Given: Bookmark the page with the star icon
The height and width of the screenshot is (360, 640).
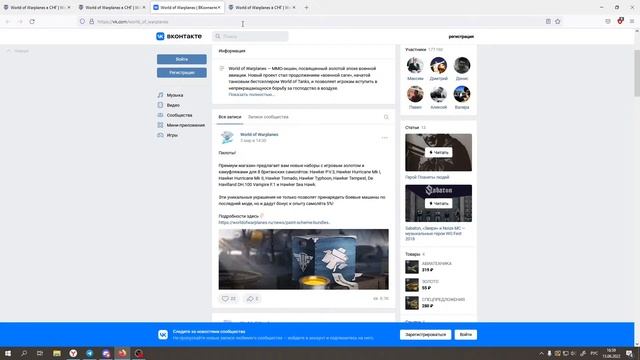Looking at the screenshot, I should click(x=558, y=21).
